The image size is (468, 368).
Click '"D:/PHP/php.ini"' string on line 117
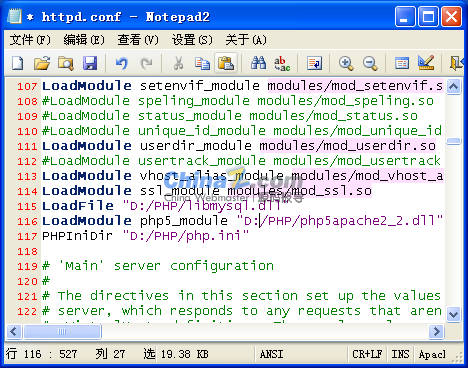click(186, 236)
